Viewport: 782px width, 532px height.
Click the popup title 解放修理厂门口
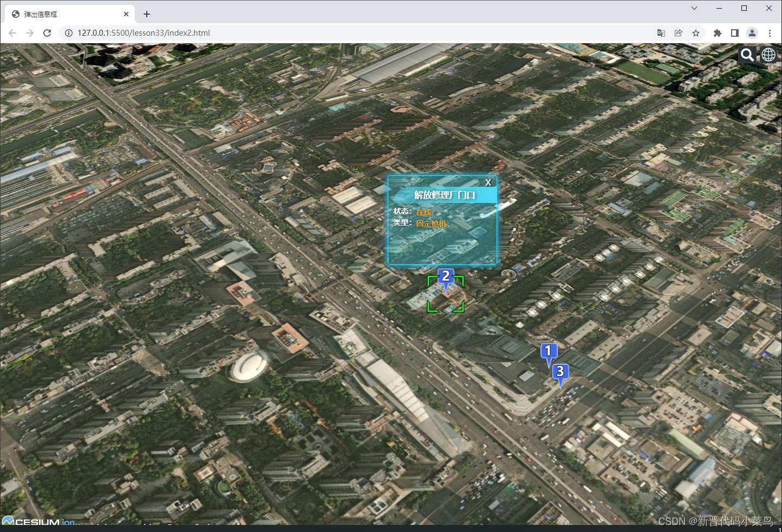click(x=445, y=195)
